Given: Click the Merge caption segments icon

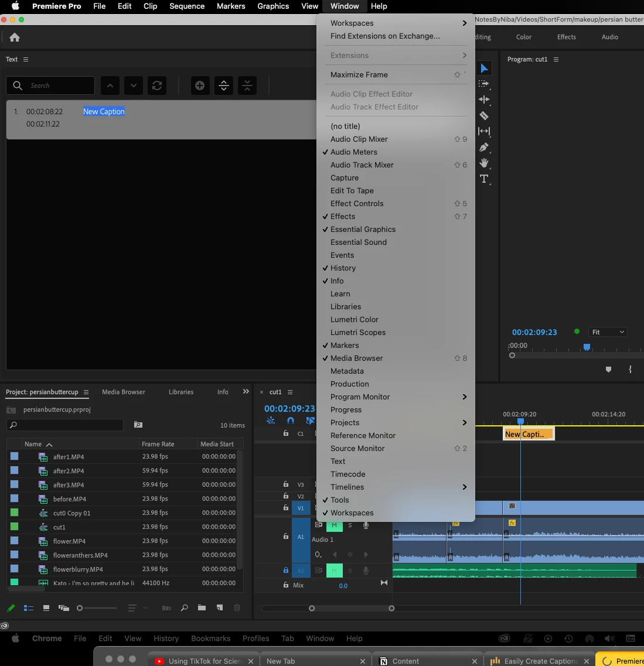Looking at the screenshot, I should coord(247,86).
